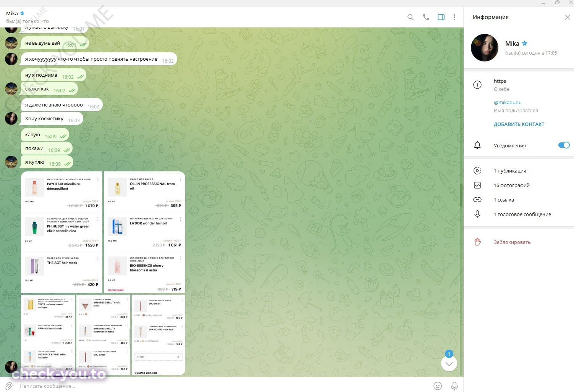Click the 'был(а) сегодня в 17:05' status

(531, 53)
